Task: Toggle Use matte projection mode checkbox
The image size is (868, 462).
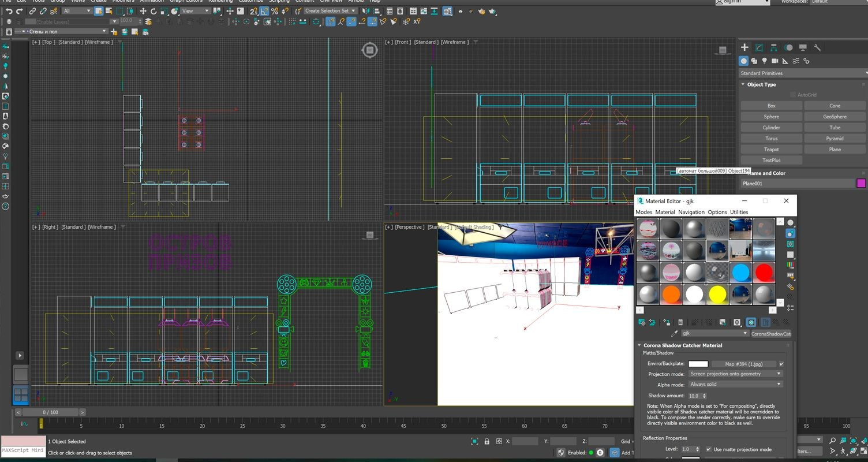Action: pyautogui.click(x=708, y=449)
